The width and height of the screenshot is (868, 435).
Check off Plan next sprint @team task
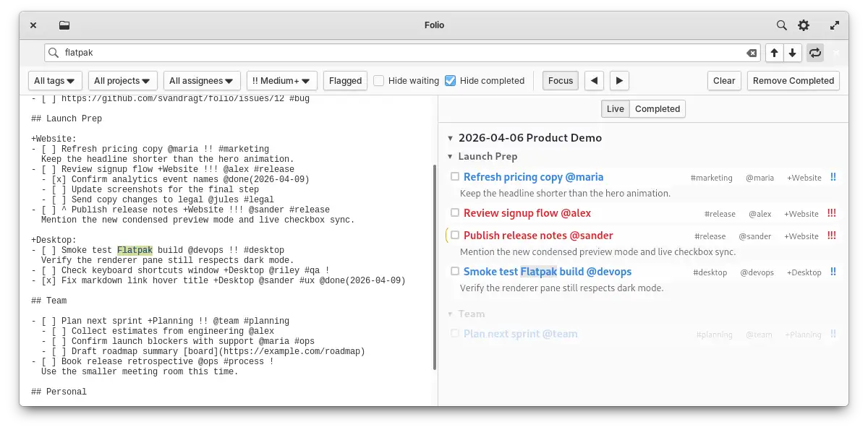455,334
